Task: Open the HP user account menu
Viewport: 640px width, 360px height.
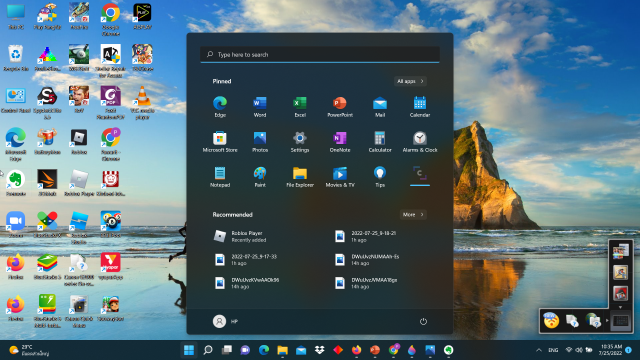Action: pyautogui.click(x=226, y=322)
